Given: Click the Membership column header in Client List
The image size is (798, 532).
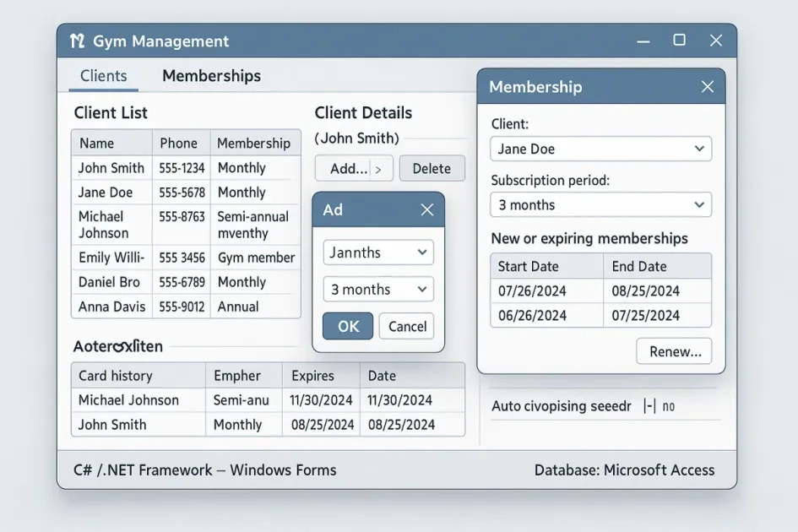Looking at the screenshot, I should pos(253,144).
